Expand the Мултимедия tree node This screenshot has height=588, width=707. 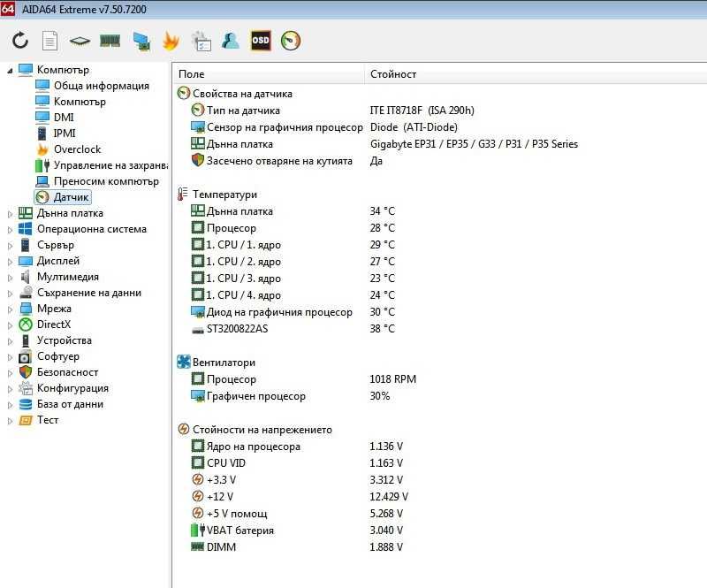tap(10, 278)
